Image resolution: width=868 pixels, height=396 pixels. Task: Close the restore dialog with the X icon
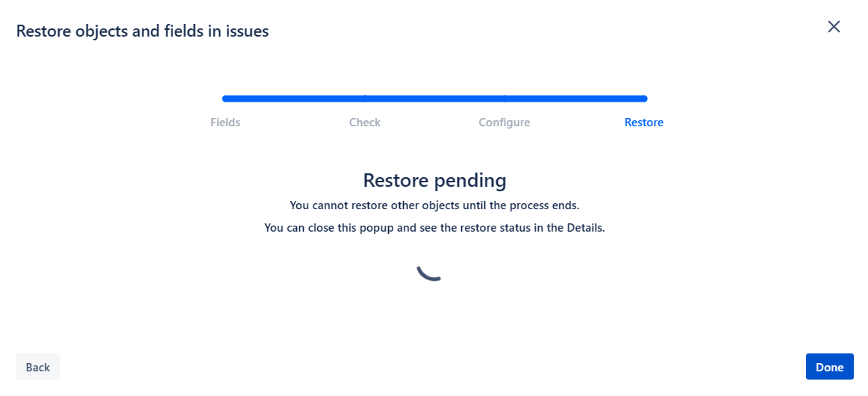(x=834, y=27)
